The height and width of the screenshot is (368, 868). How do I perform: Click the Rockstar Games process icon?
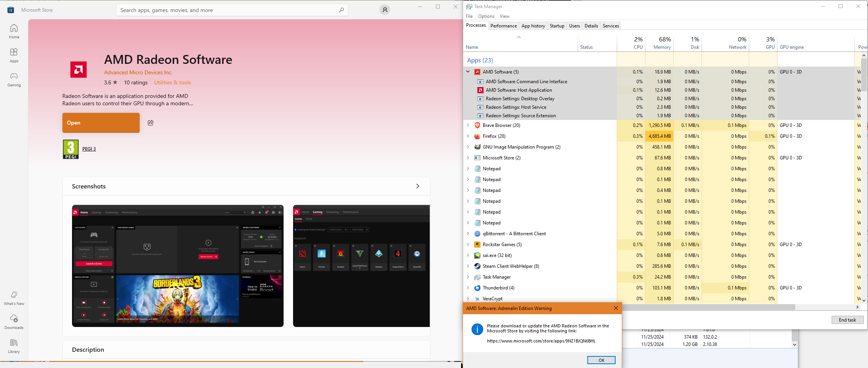[477, 245]
